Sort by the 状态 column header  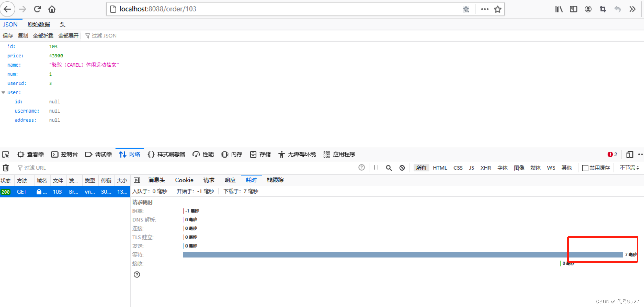pyautogui.click(x=6, y=181)
